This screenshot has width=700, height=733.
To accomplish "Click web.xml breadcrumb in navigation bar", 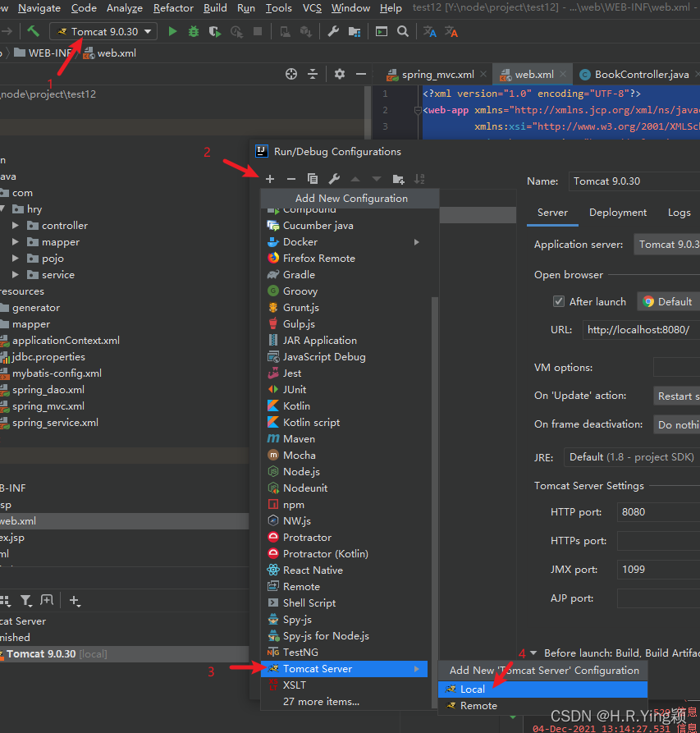I will [110, 53].
